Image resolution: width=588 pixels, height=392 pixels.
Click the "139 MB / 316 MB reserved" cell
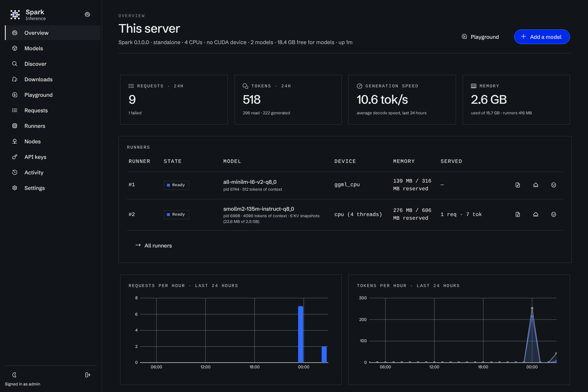click(x=412, y=185)
